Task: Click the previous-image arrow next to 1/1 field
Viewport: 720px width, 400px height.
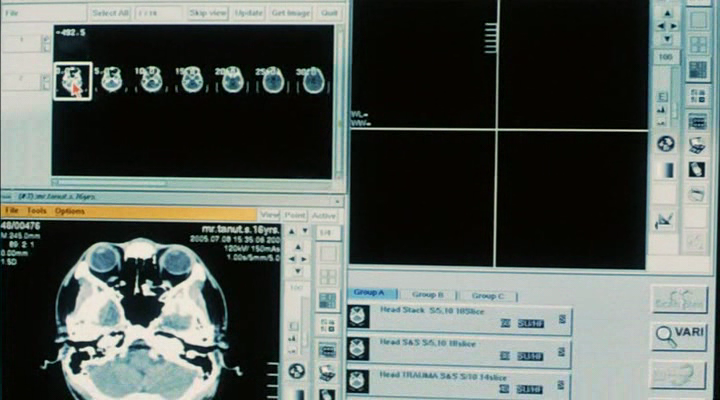Action: [292, 231]
